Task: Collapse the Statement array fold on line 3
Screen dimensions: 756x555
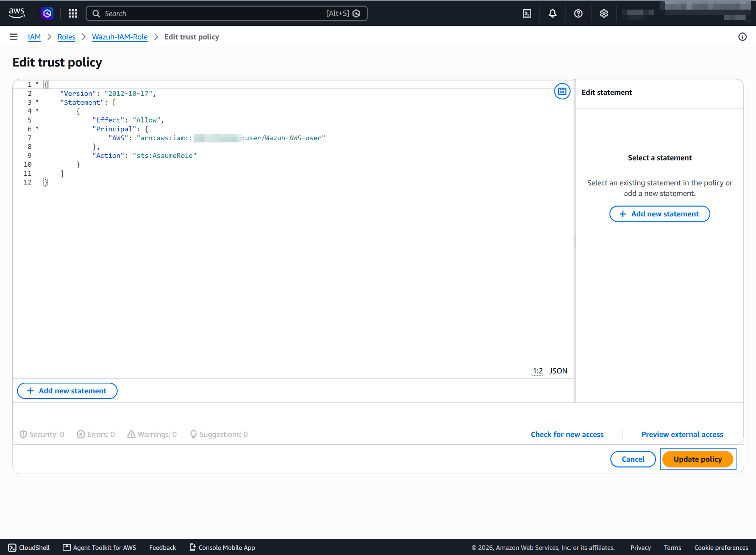Action: (37, 101)
